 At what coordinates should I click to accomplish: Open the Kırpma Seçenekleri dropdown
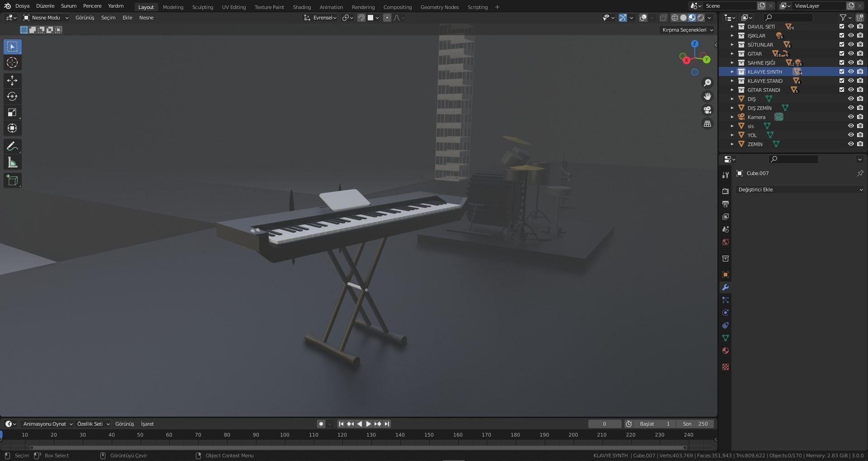688,30
